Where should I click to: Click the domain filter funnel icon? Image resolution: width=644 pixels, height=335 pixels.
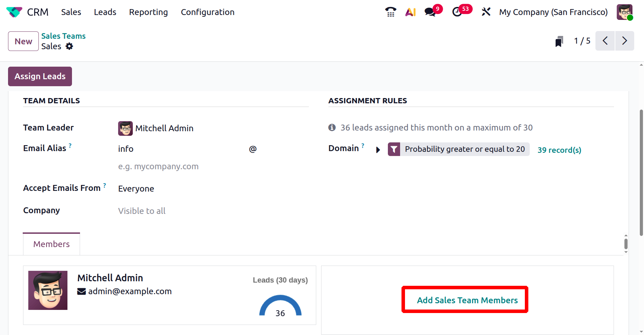click(x=394, y=149)
